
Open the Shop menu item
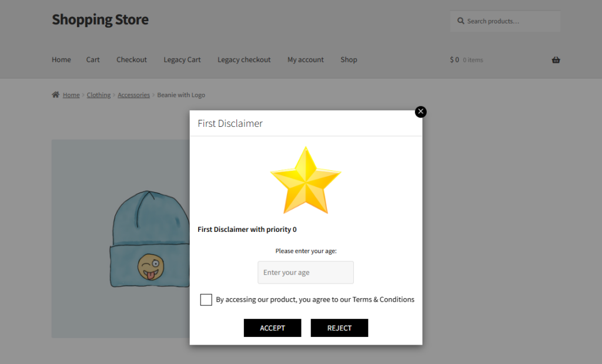[x=349, y=60]
